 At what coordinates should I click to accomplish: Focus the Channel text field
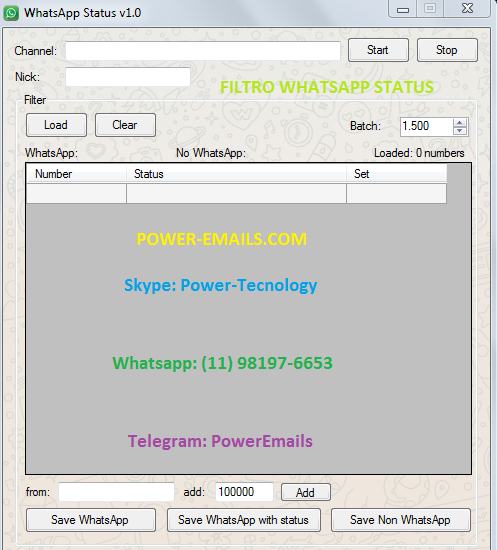[203, 51]
